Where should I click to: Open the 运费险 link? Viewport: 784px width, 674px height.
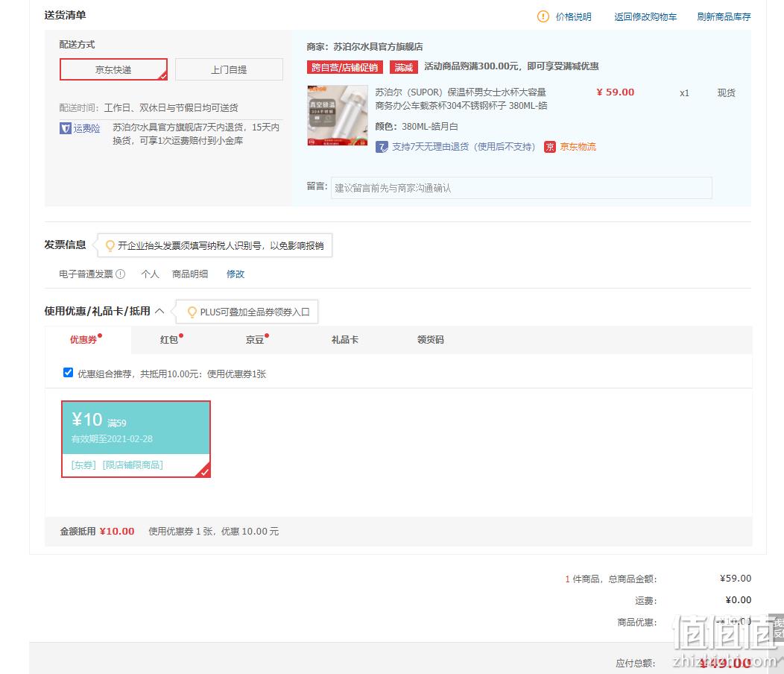(87, 128)
